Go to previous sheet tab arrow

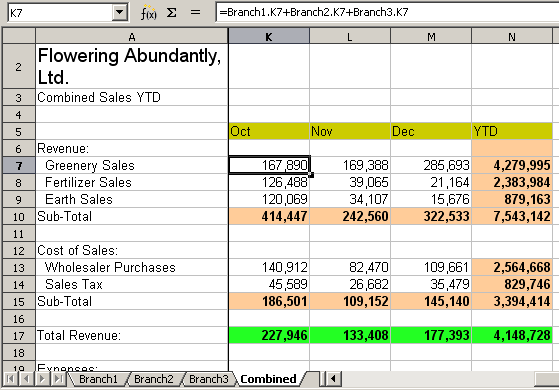click(x=26, y=379)
